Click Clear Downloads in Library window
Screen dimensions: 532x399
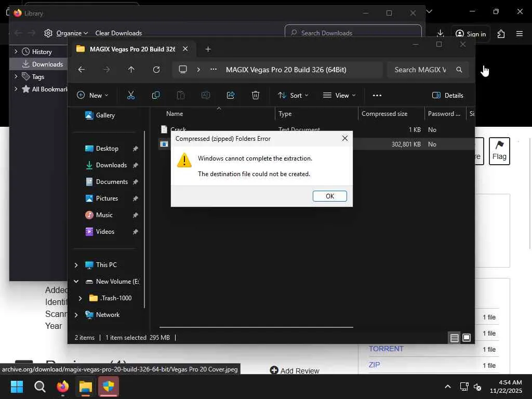(118, 33)
